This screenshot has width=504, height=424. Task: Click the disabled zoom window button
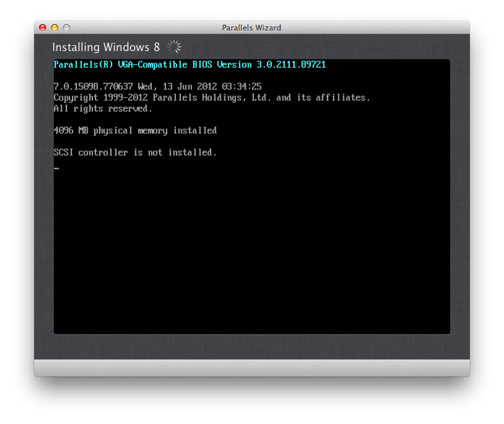[x=67, y=28]
